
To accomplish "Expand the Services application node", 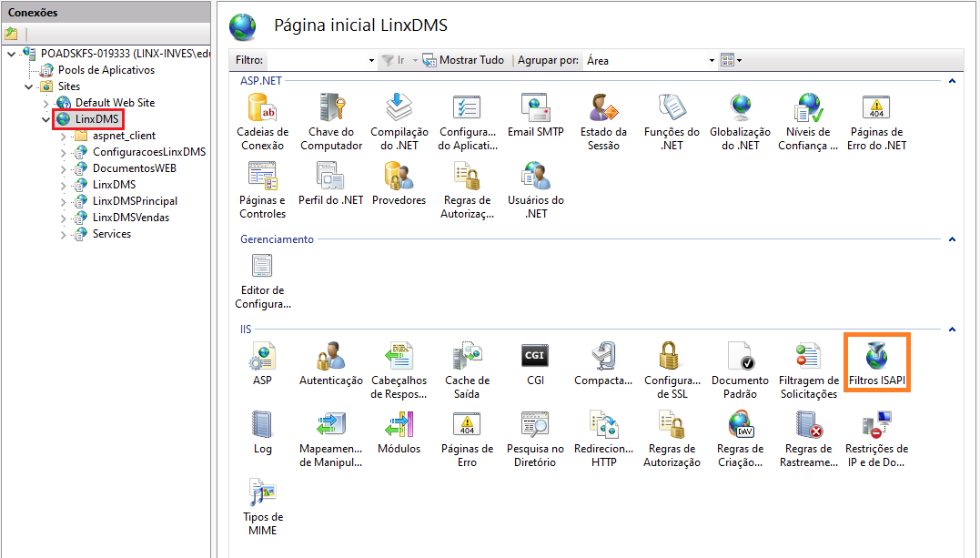I will coord(63,234).
